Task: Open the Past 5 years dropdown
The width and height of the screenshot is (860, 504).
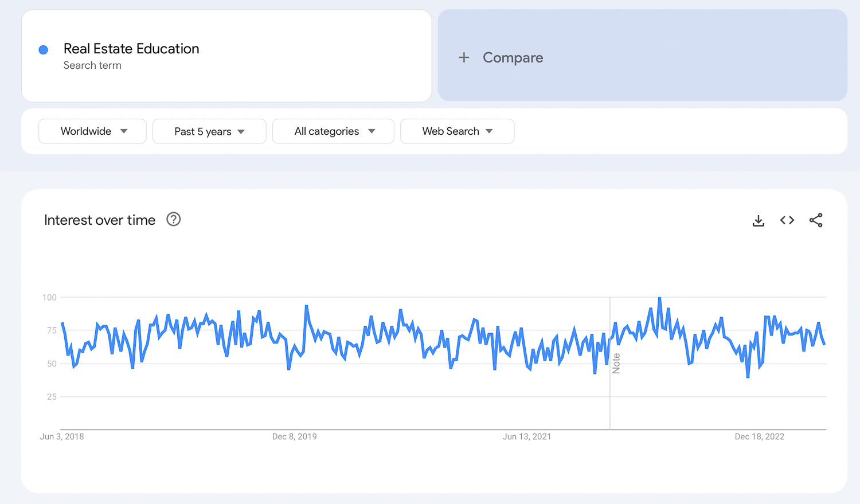Action: pos(209,132)
